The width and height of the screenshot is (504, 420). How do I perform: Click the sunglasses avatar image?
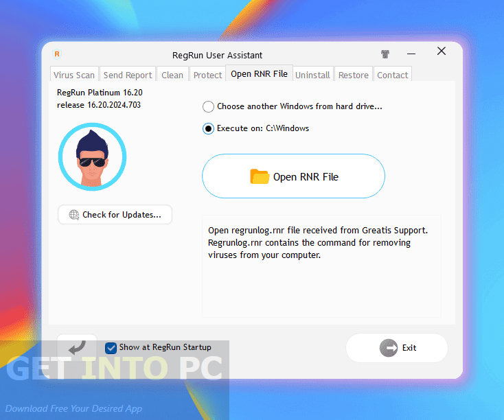point(92,157)
